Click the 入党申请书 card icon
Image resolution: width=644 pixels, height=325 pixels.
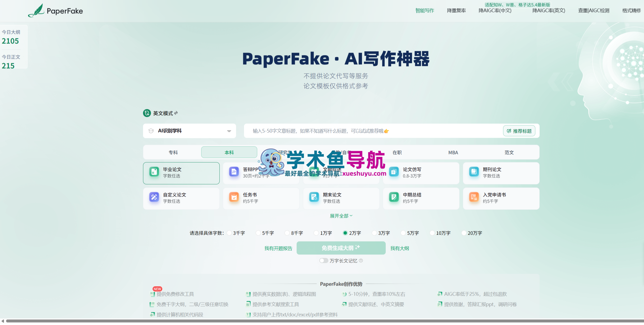tap(474, 197)
